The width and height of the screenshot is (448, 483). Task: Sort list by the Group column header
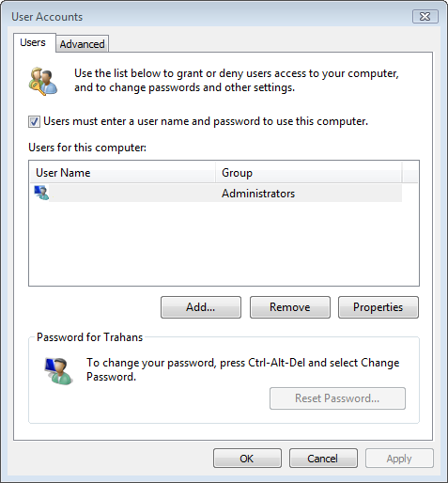[308, 173]
